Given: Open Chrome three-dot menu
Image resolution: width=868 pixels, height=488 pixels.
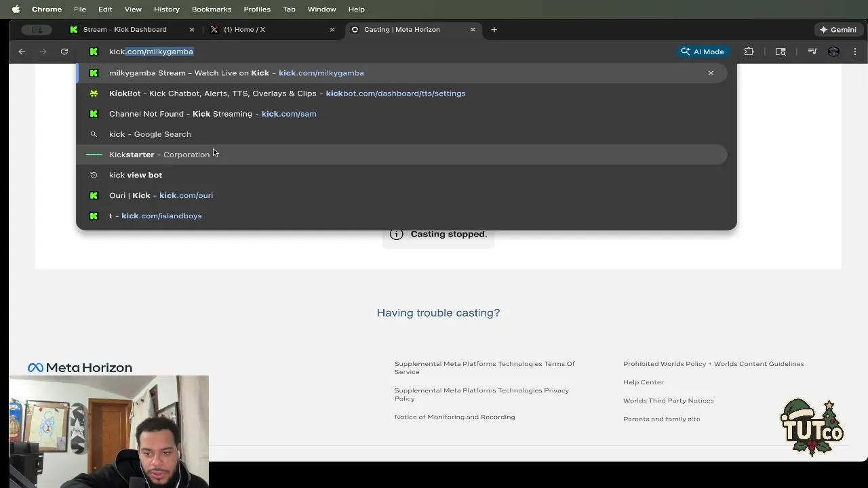Looking at the screenshot, I should pyautogui.click(x=855, y=52).
